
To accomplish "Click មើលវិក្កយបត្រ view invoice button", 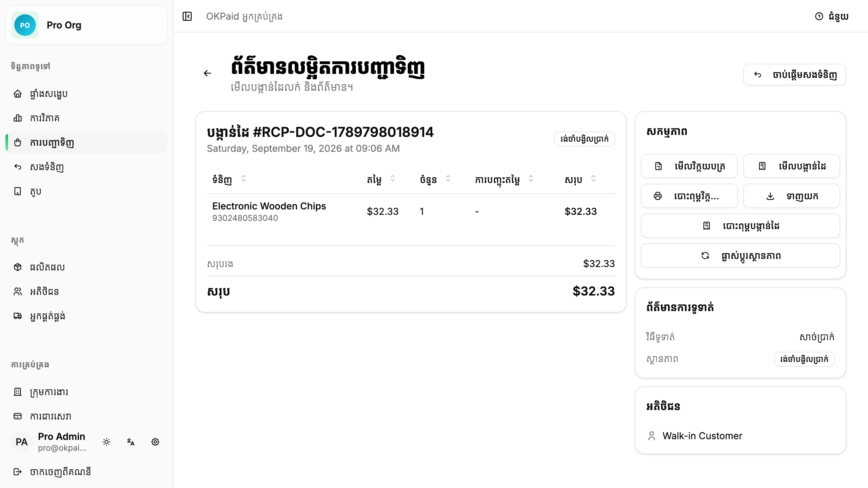I will pos(689,166).
